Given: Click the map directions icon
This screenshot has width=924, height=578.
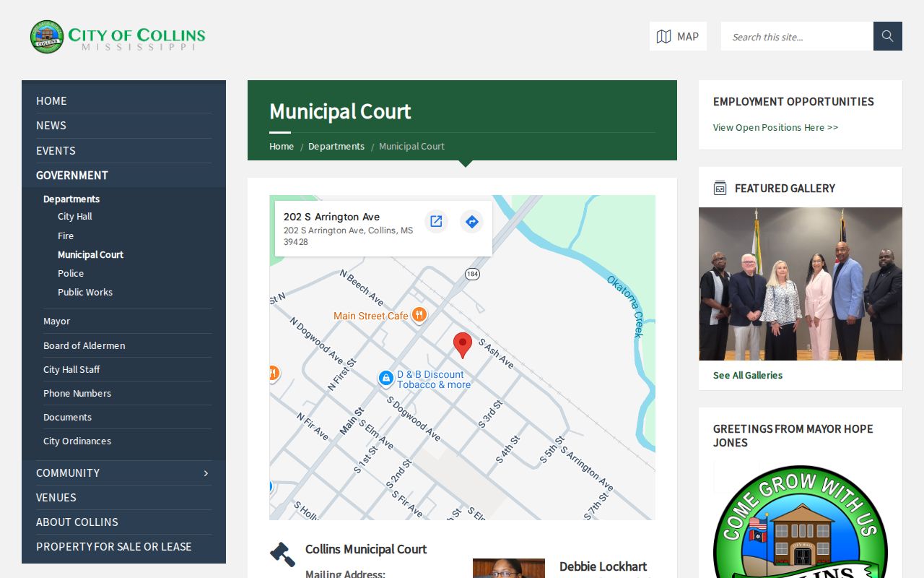Looking at the screenshot, I should coord(472,221).
